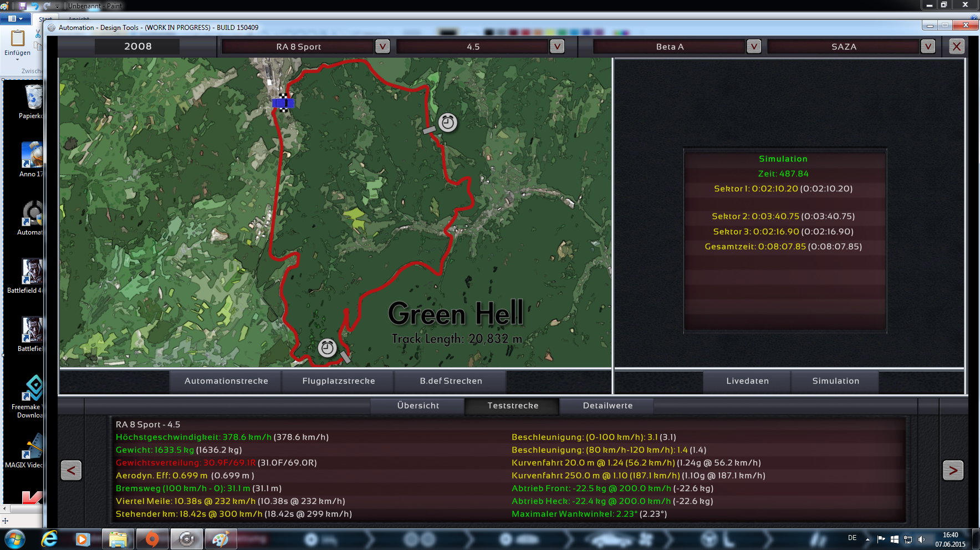
Task: Click the Sektor 2 time line
Action: pyautogui.click(x=783, y=216)
